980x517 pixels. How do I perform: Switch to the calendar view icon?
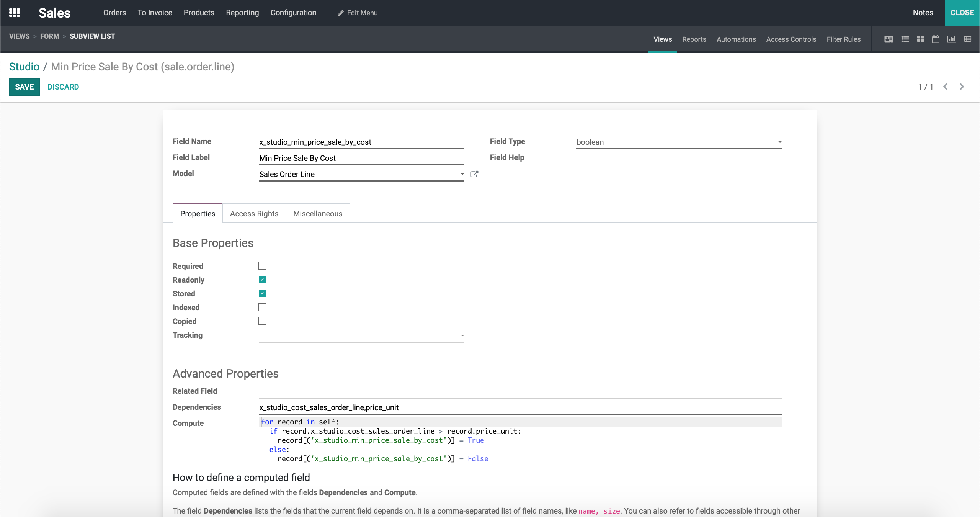pyautogui.click(x=936, y=39)
